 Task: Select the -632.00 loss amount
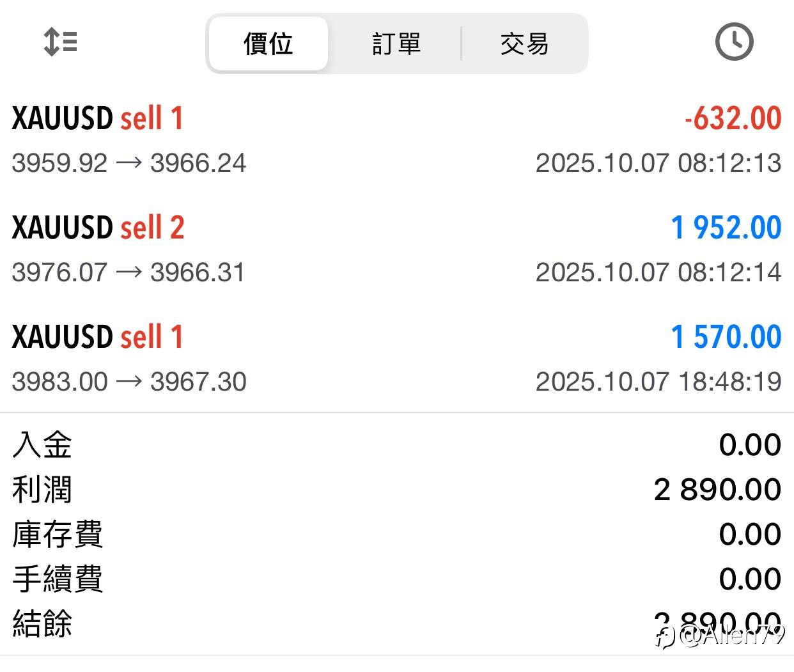tap(733, 118)
